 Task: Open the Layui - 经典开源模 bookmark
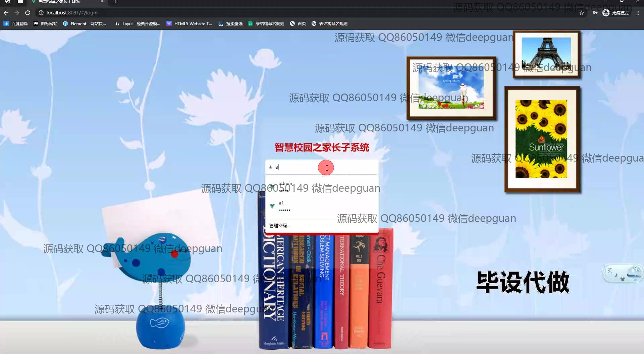tap(138, 23)
